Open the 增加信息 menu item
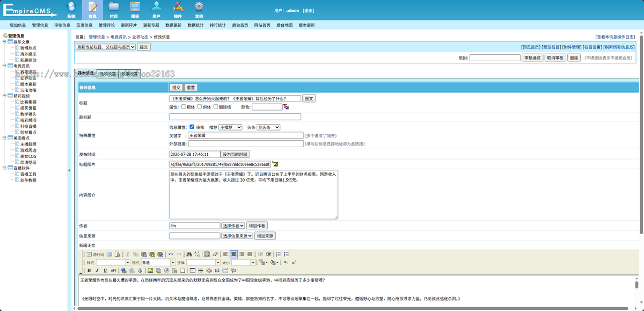The image size is (644, 311). click(x=18, y=25)
